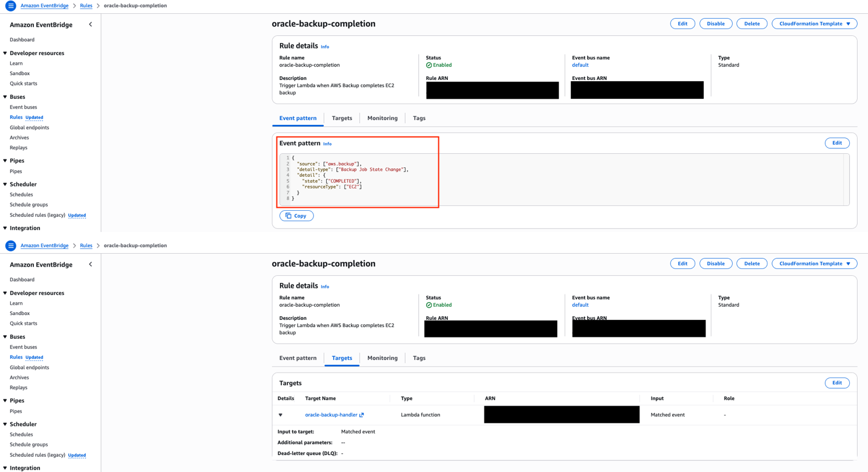This screenshot has width=868, height=472.
Task: Open hamburger menu in Targets screenshot
Action: (10, 245)
